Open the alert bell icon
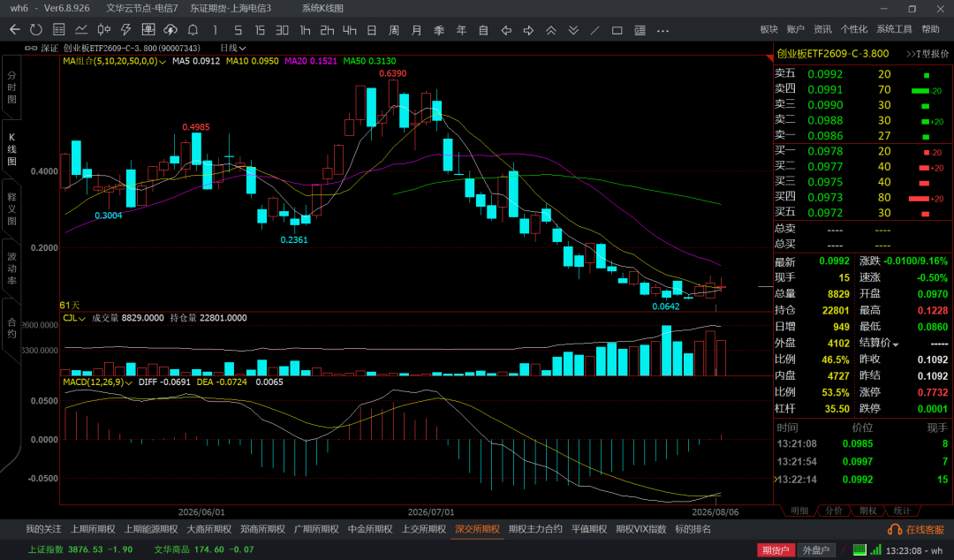 point(193,29)
